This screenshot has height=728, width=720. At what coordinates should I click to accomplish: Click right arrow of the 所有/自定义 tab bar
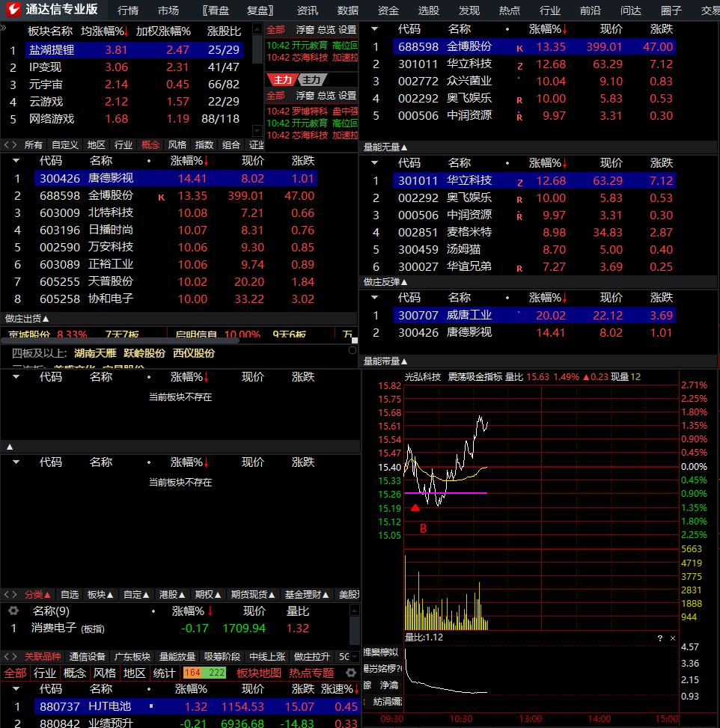14,145
